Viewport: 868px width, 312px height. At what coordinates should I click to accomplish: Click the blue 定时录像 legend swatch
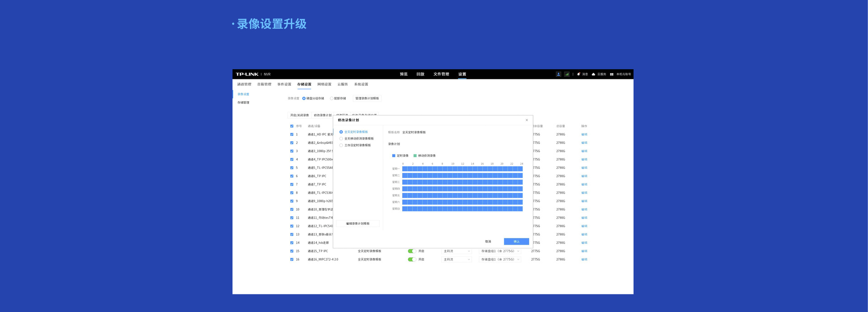pyautogui.click(x=394, y=156)
